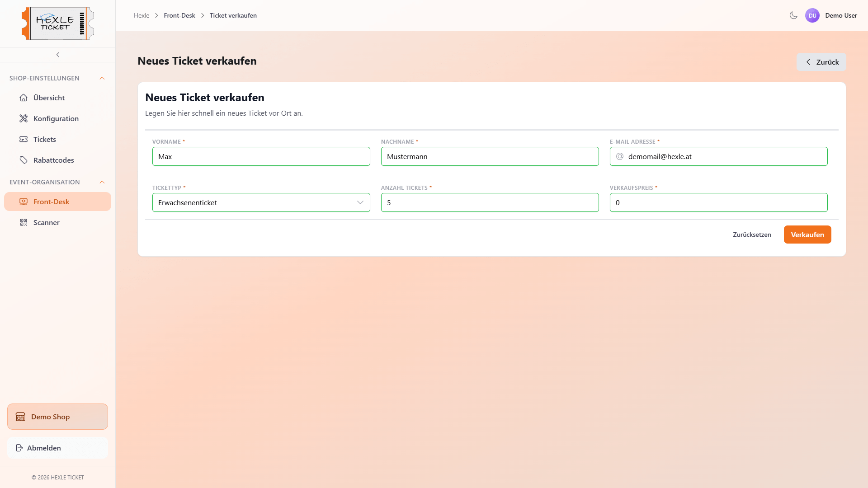
Task: Navigate to Front-Desk via the breadcrumb
Action: 179,15
